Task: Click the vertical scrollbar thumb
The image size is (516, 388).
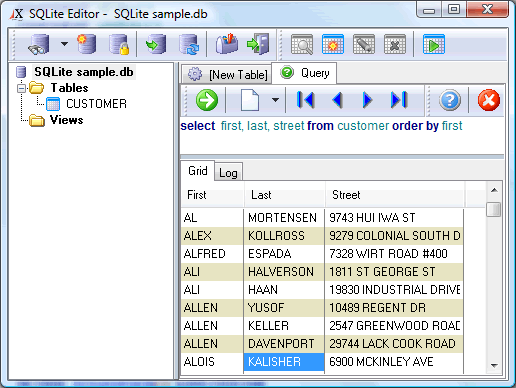Action: pos(494,209)
